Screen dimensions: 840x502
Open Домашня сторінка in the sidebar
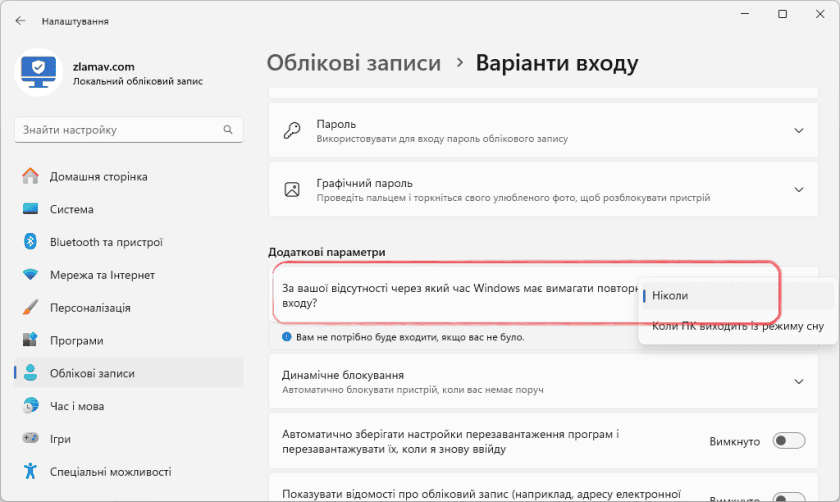pyautogui.click(x=129, y=176)
